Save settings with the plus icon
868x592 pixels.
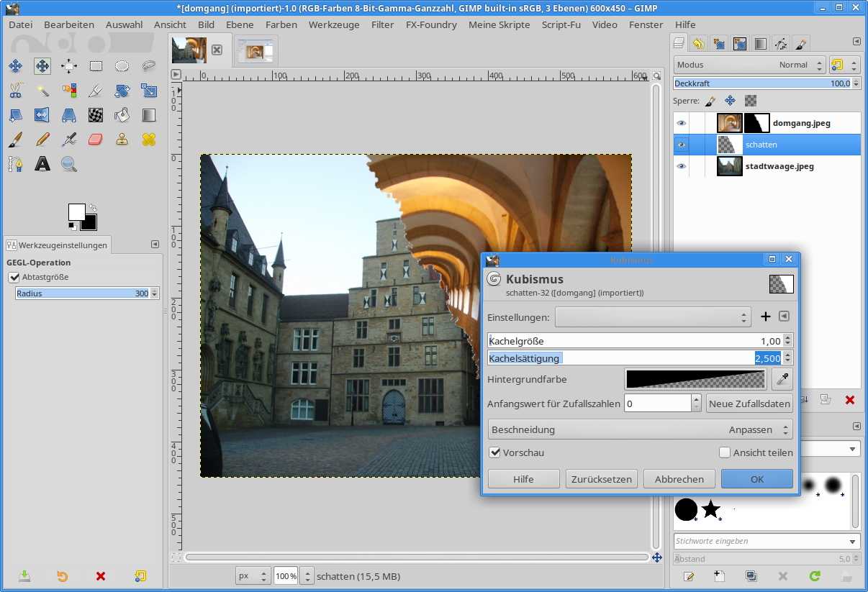point(766,317)
